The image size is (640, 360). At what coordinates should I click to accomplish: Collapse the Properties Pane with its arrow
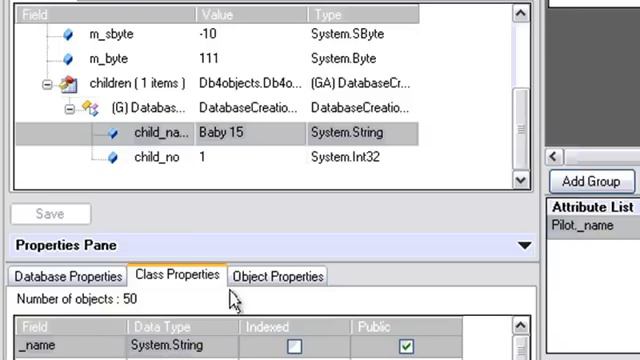(x=524, y=246)
